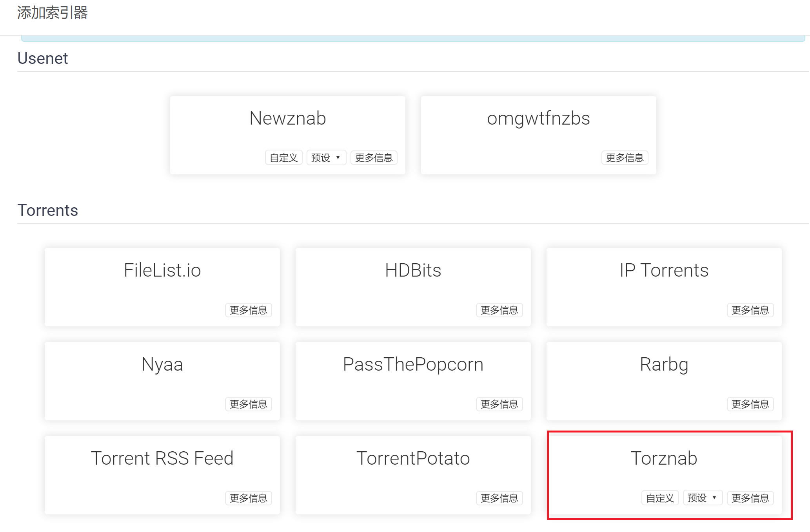Screen dimensions: 810x532
Task: Open Torznab's 更多信息 link
Action: [750, 498]
